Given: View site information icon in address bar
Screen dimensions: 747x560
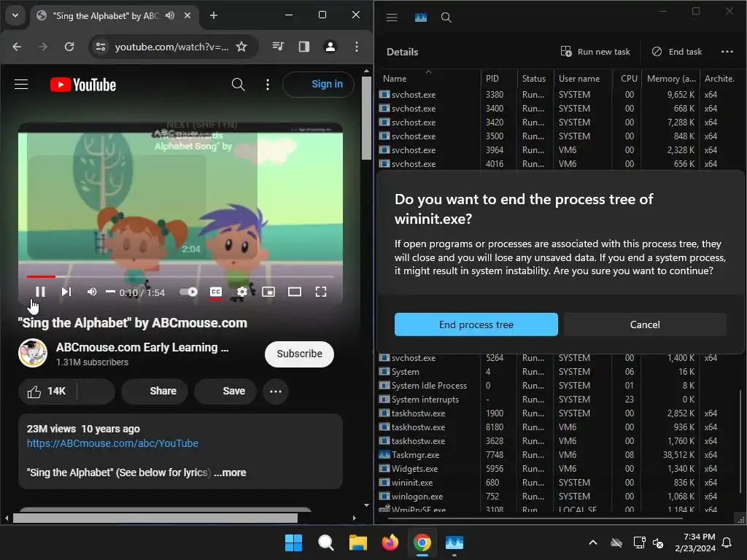Looking at the screenshot, I should click(101, 47).
